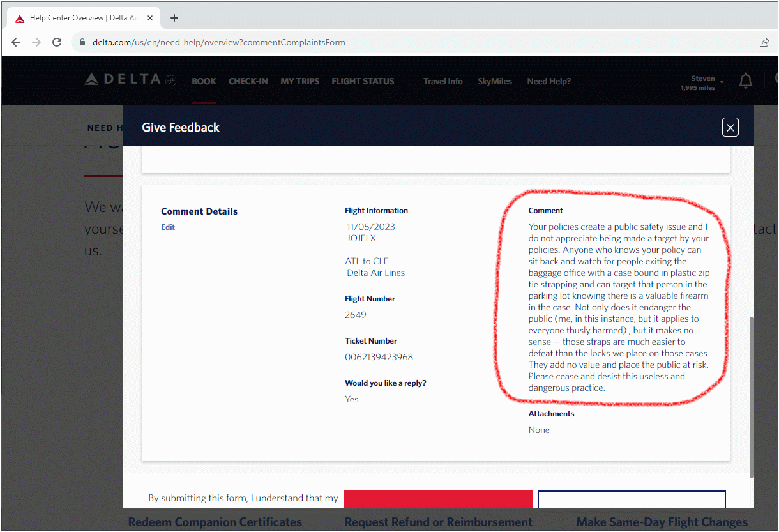Go back with browser back arrow
The width and height of the screenshot is (779, 532).
click(x=17, y=42)
